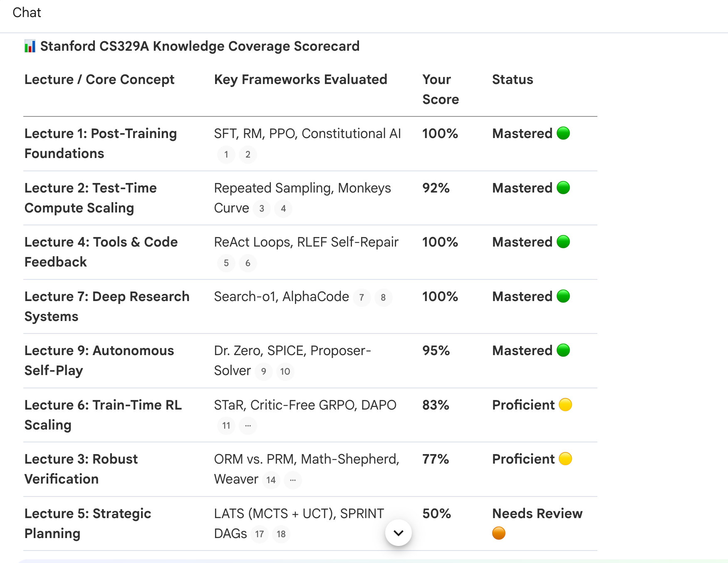
Task: Expand more citations after citation 11
Action: click(x=248, y=426)
